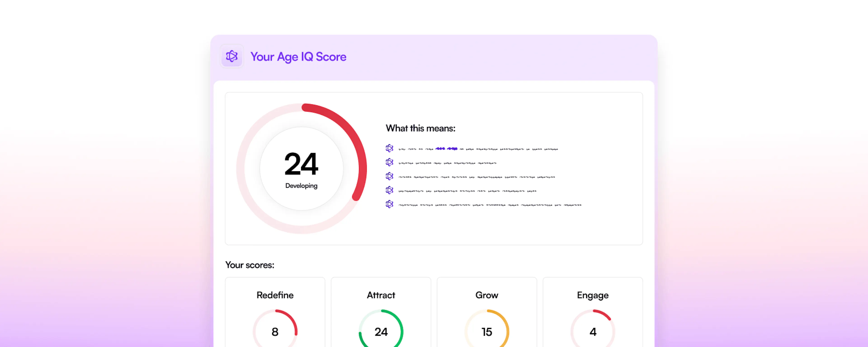Click the 'Redefine' card title
This screenshot has width=868, height=347.
(275, 295)
